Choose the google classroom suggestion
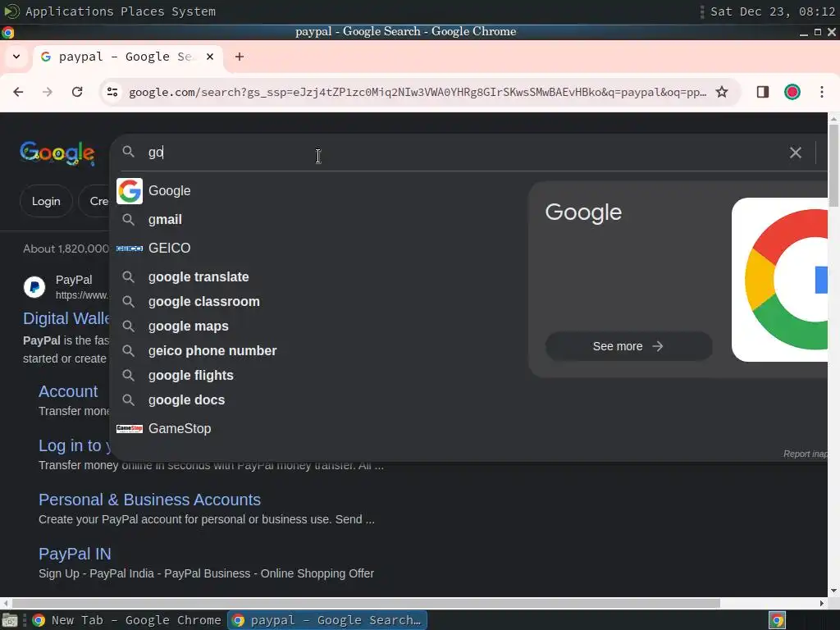The width and height of the screenshot is (840, 630). (204, 302)
